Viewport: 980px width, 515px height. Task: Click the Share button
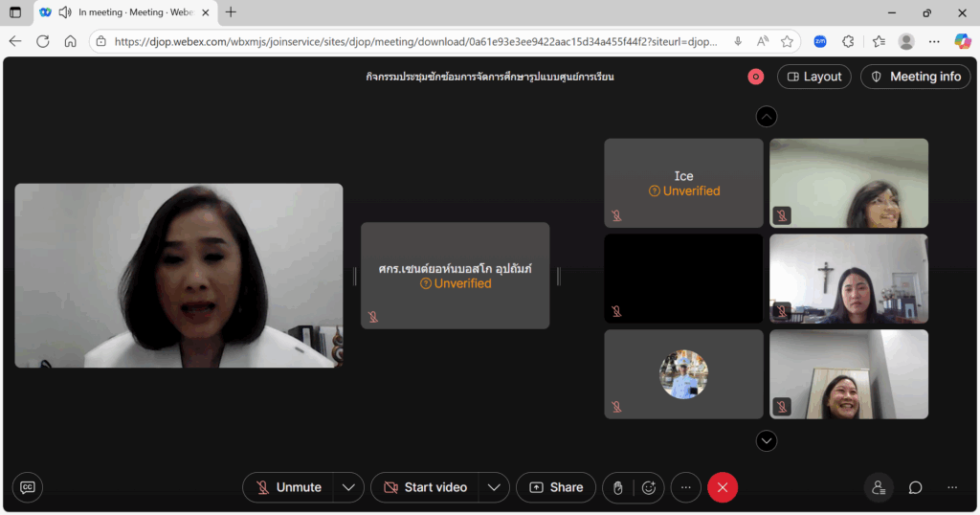pos(556,487)
